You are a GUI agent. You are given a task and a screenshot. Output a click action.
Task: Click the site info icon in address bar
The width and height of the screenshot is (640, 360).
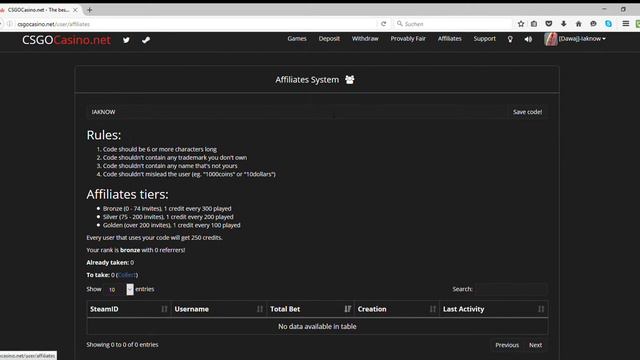pos(10,24)
